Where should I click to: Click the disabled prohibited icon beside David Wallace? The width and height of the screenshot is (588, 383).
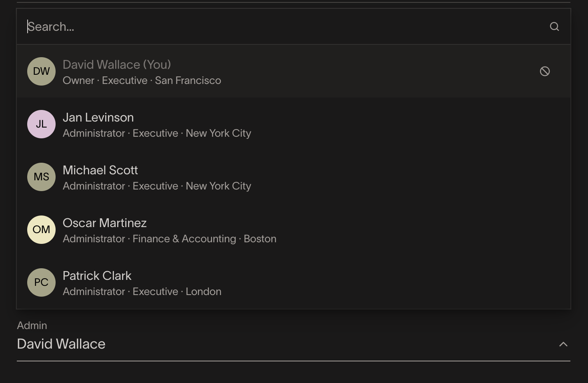click(545, 71)
